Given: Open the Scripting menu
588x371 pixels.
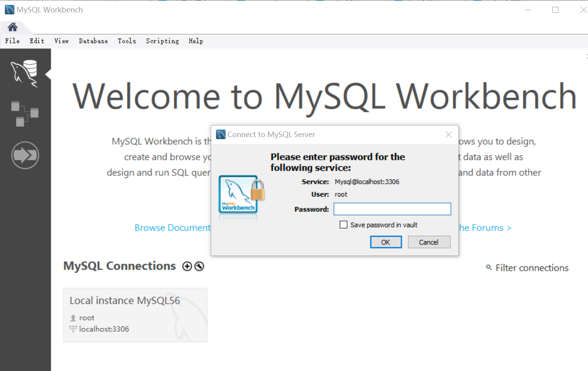Looking at the screenshot, I should pyautogui.click(x=162, y=41).
